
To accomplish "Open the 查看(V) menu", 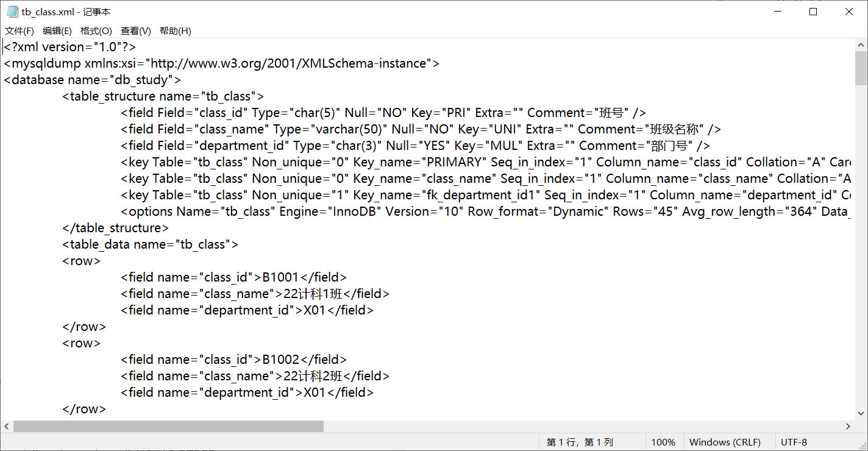I will click(x=136, y=31).
